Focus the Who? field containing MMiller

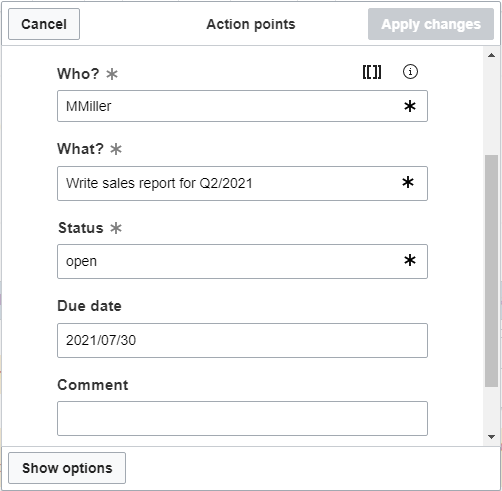(x=242, y=106)
